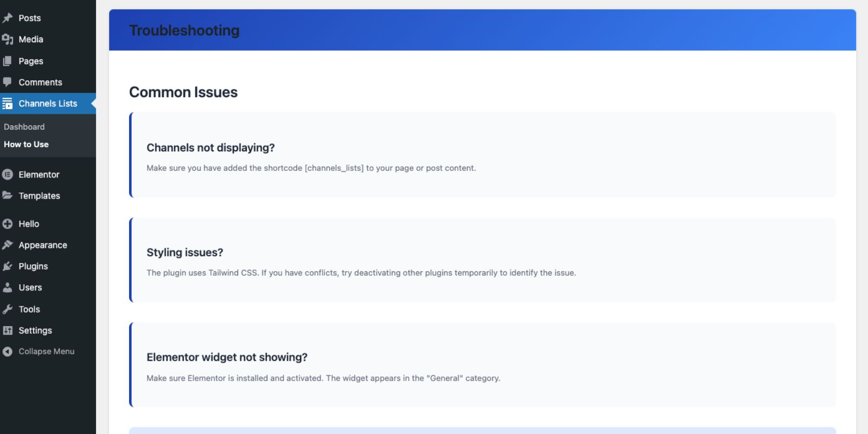Click the Elementor logo icon

(x=8, y=175)
